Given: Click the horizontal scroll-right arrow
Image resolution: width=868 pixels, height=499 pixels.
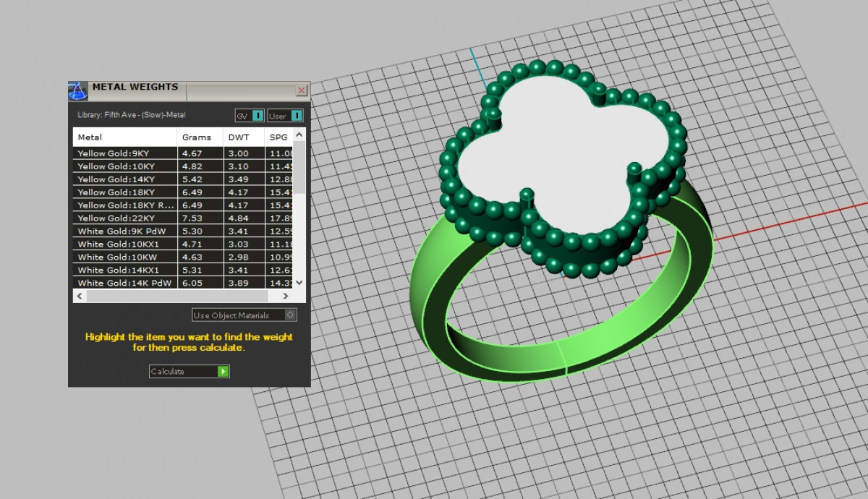Looking at the screenshot, I should [x=286, y=296].
